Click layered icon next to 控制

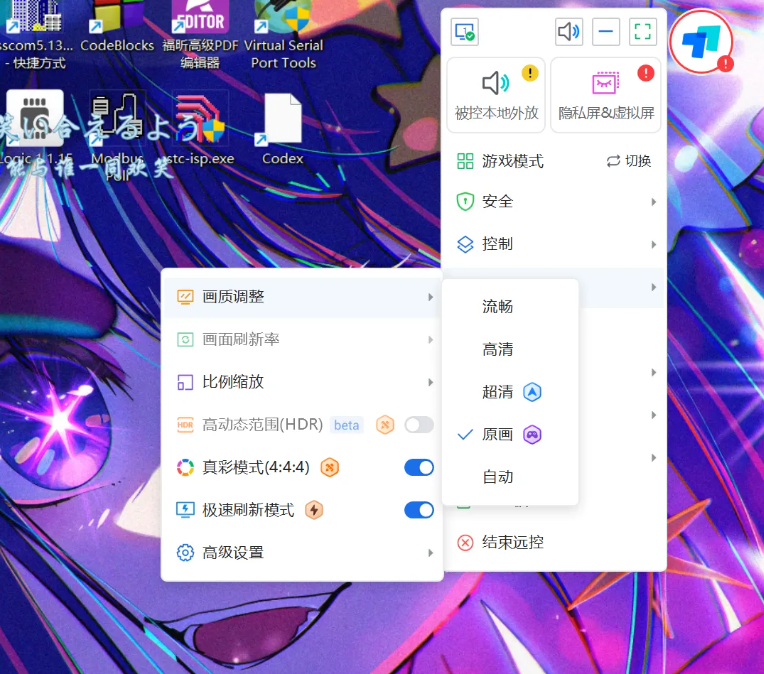[x=465, y=244]
